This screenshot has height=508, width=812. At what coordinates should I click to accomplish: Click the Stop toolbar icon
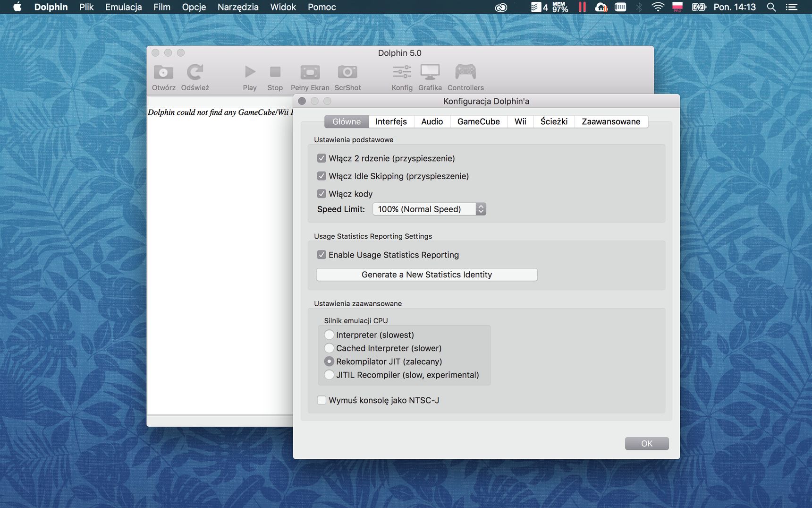pyautogui.click(x=275, y=72)
